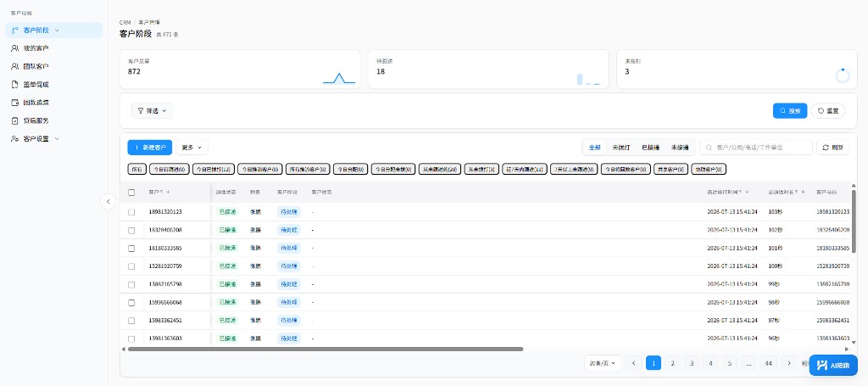This screenshot has width=868, height=386.
Task: Click the 客户阶段 branch icon
Action: 15,31
